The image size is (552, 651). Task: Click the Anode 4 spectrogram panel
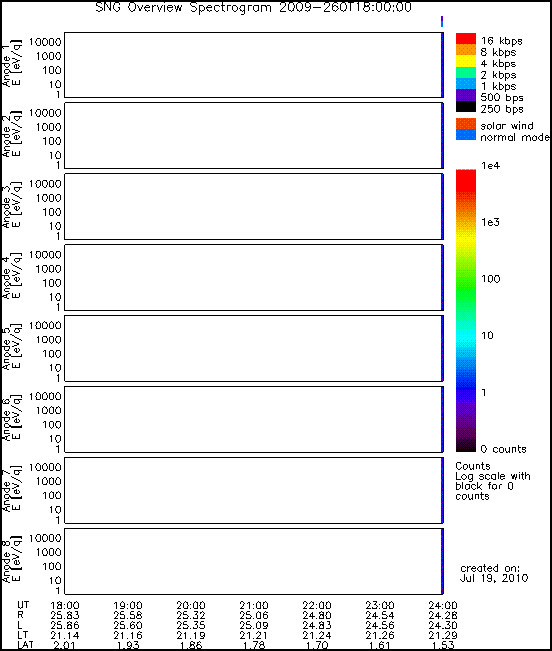[254, 278]
